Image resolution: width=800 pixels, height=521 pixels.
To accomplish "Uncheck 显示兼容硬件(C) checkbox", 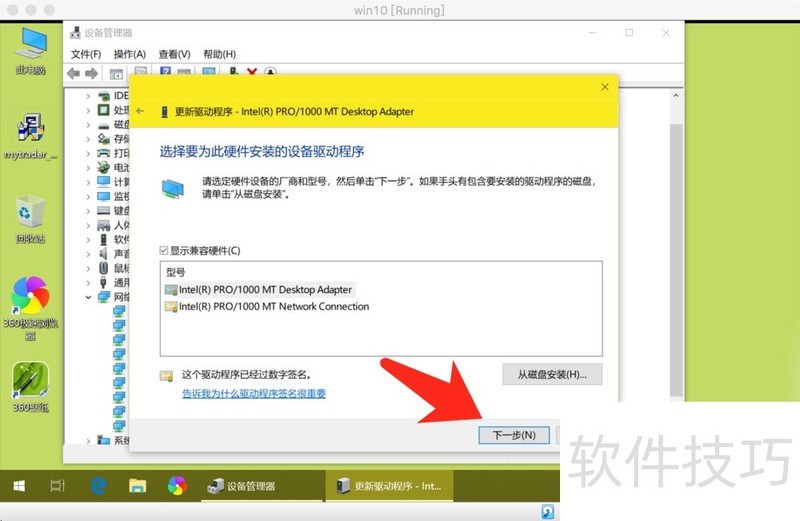I will point(164,250).
